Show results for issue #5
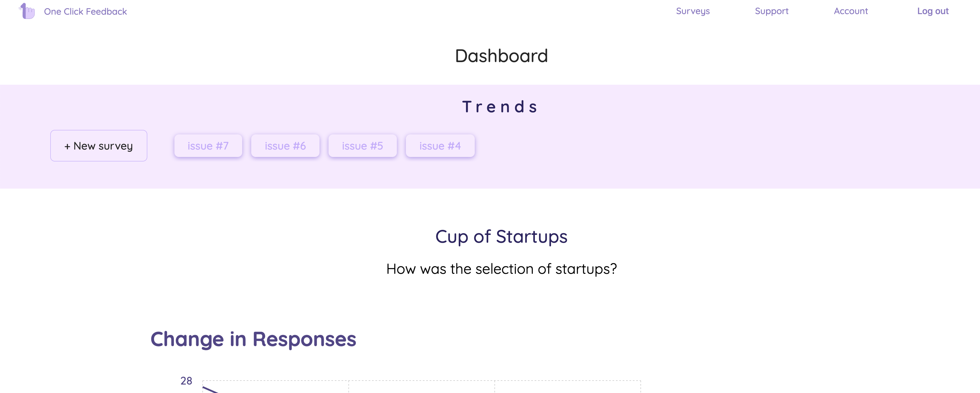980x393 pixels. point(362,146)
